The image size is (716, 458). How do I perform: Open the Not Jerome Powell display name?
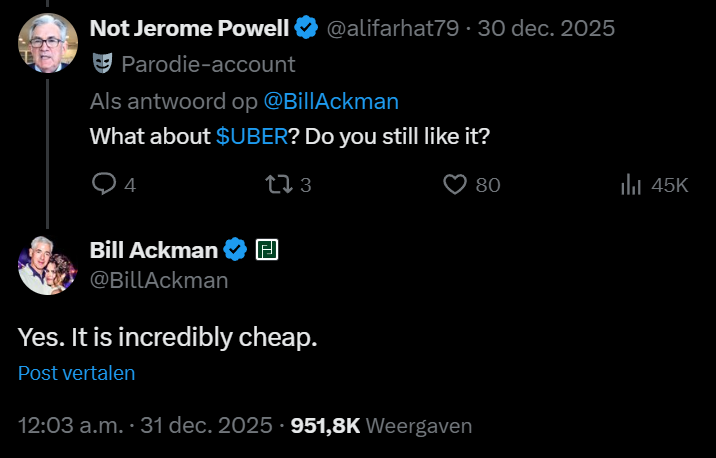pos(188,29)
